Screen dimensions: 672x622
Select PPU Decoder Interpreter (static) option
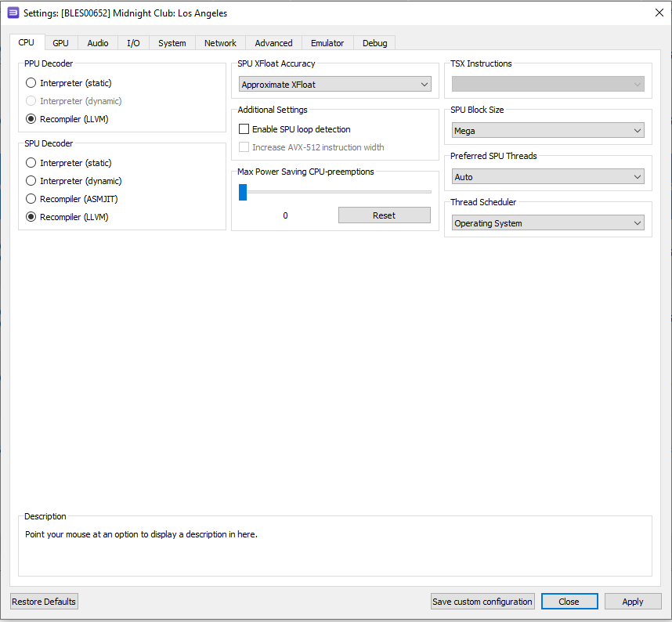[31, 83]
